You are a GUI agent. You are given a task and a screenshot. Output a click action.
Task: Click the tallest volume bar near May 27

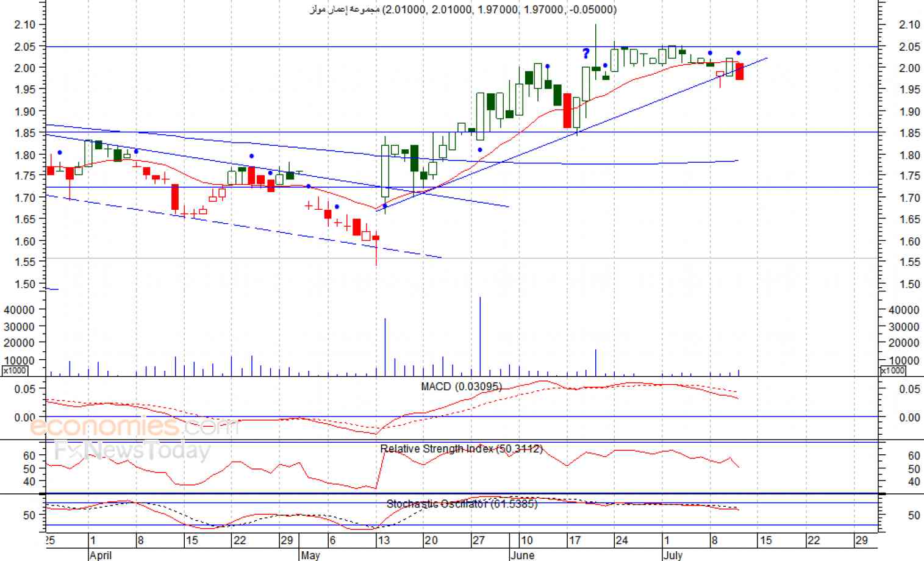coord(480,336)
